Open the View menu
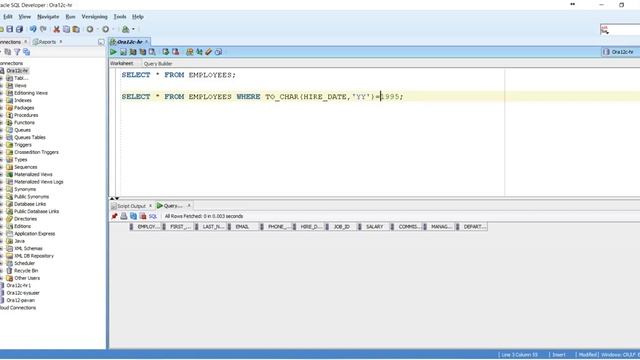The image size is (640, 360). tap(24, 17)
